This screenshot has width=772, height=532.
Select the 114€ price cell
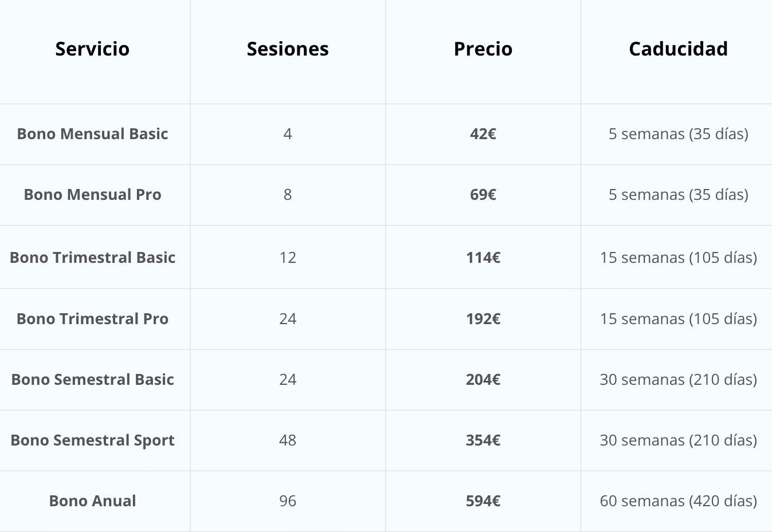(x=483, y=258)
